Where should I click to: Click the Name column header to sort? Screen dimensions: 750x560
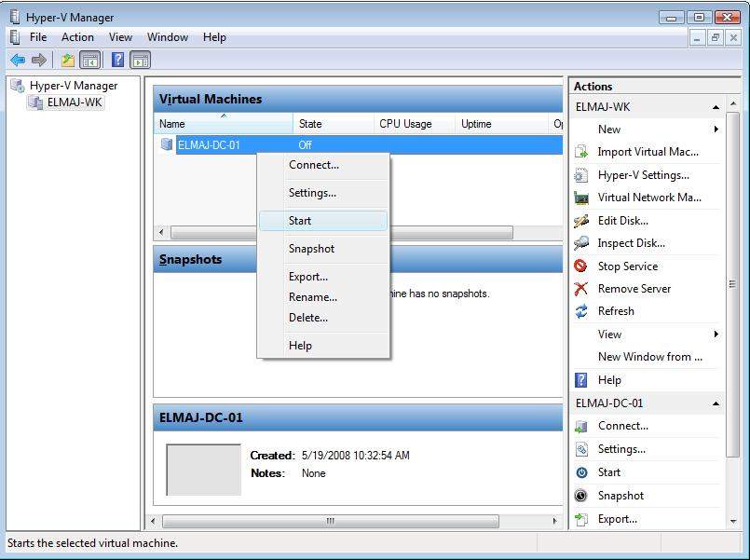pos(224,123)
